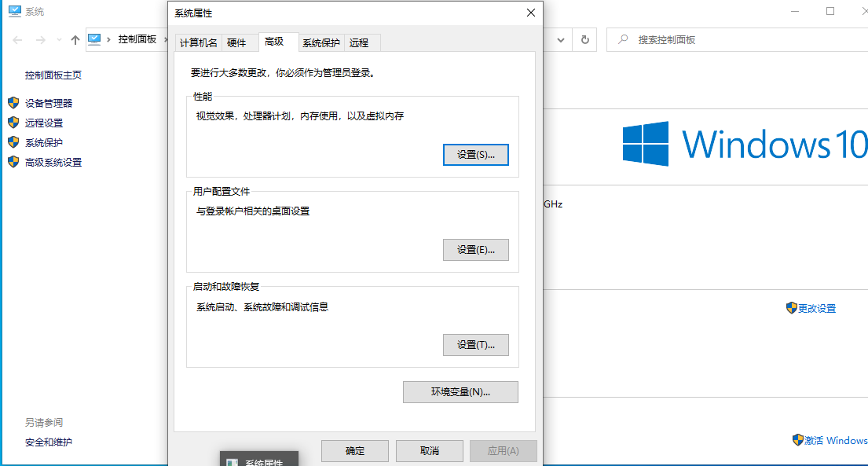Go forward with the forward arrow
Viewport: 868px width, 466px height.
(40, 40)
